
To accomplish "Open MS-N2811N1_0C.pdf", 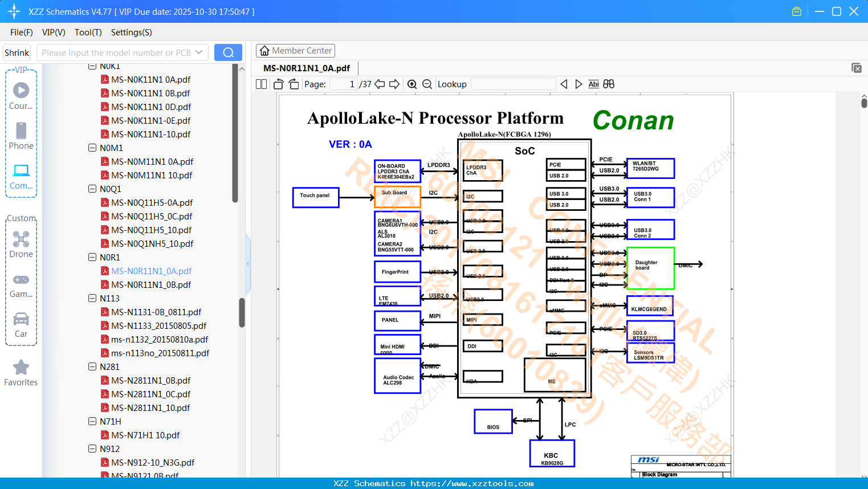I will [151, 394].
